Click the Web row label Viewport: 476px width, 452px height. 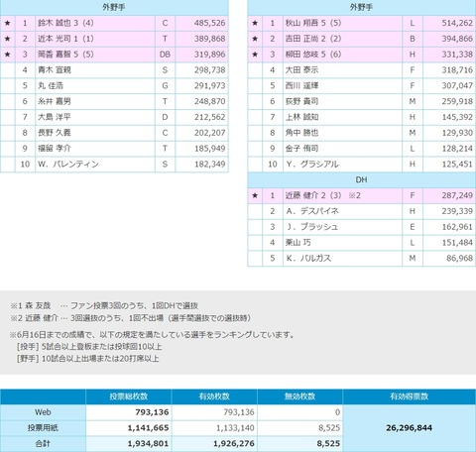pyautogui.click(x=43, y=412)
